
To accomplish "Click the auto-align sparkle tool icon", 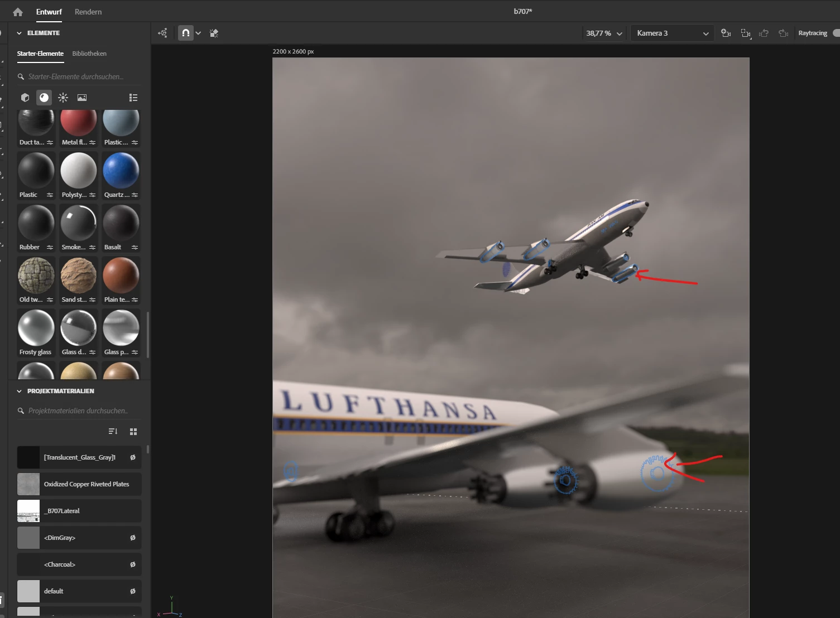I will [214, 33].
